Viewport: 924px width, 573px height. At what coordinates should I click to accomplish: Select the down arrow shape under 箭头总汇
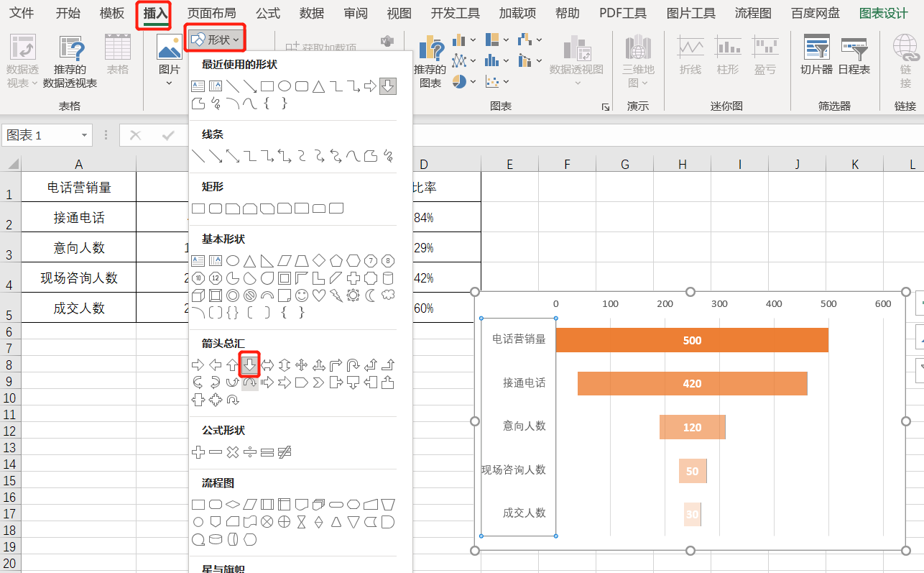[x=250, y=365]
